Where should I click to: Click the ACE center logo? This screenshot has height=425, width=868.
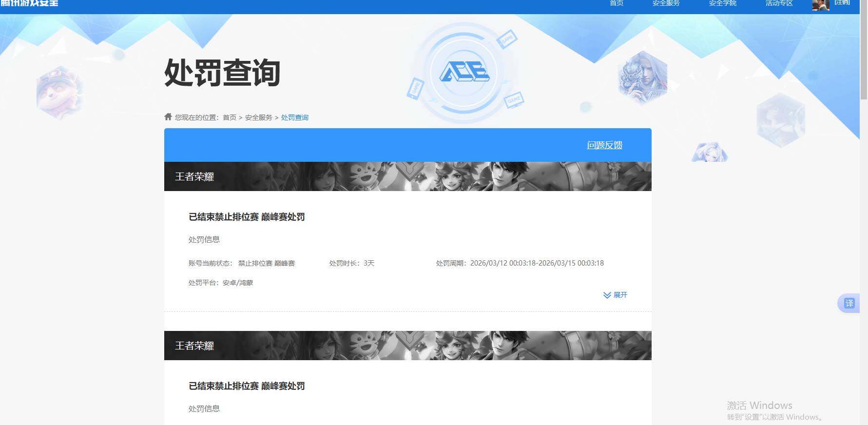pyautogui.click(x=464, y=72)
